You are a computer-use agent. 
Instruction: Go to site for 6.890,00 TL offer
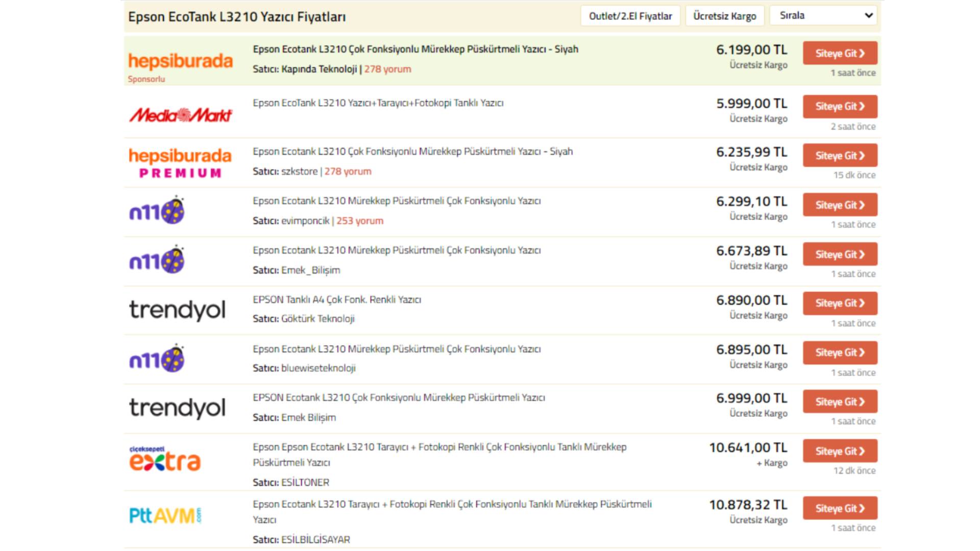click(840, 303)
